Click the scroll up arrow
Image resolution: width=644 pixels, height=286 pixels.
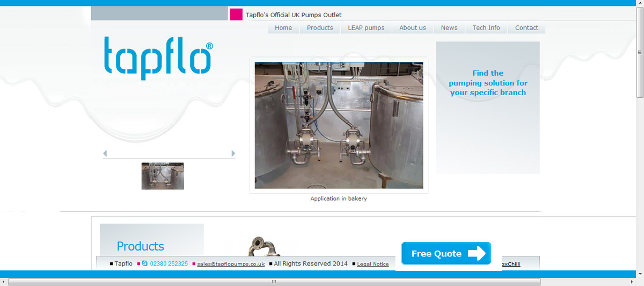tap(640, 3)
